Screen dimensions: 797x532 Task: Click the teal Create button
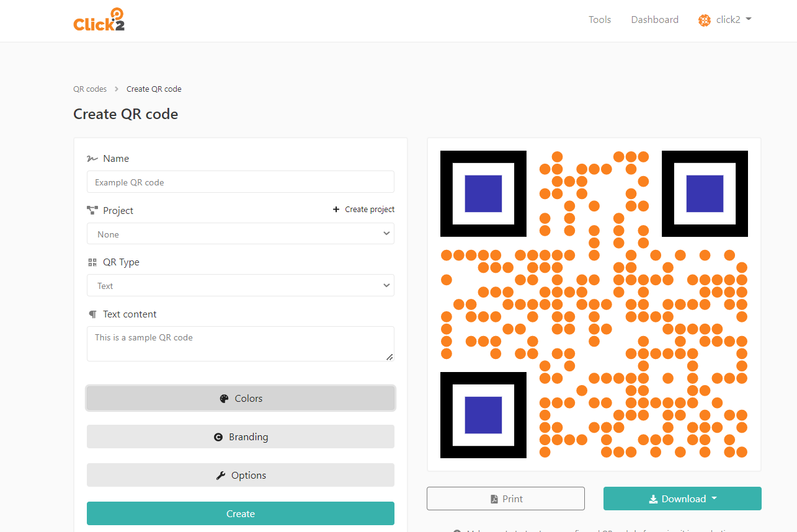tap(241, 513)
